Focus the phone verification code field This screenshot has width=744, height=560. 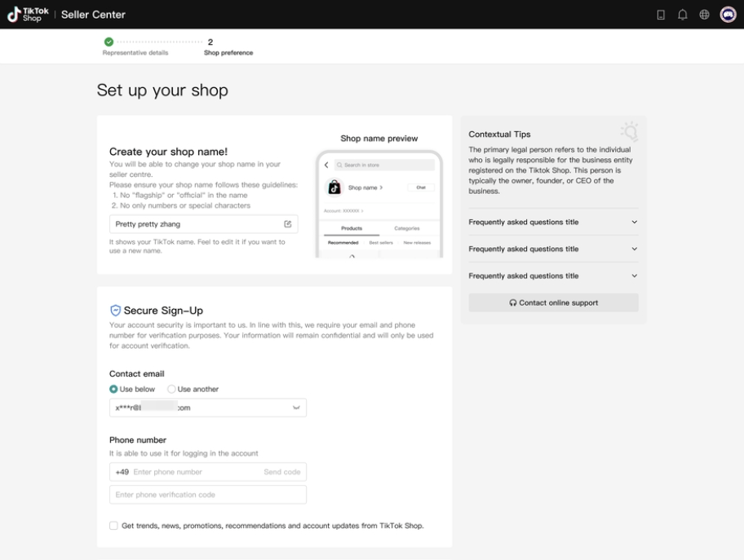coord(208,495)
